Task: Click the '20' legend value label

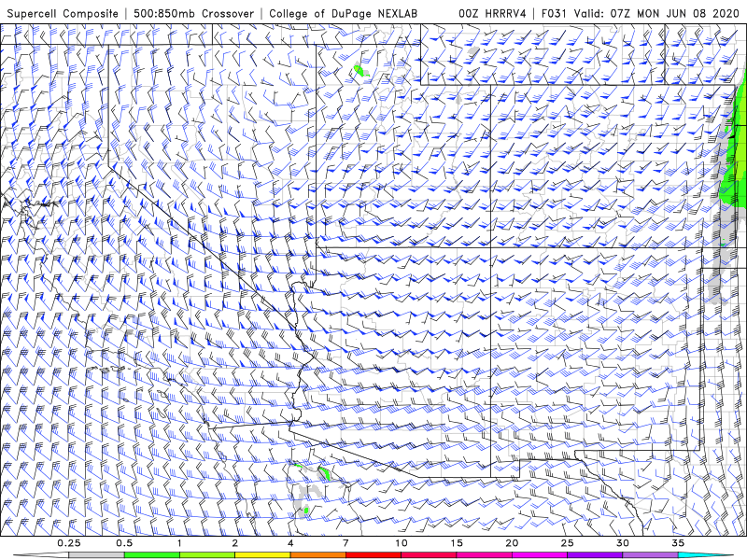Action: click(x=512, y=543)
